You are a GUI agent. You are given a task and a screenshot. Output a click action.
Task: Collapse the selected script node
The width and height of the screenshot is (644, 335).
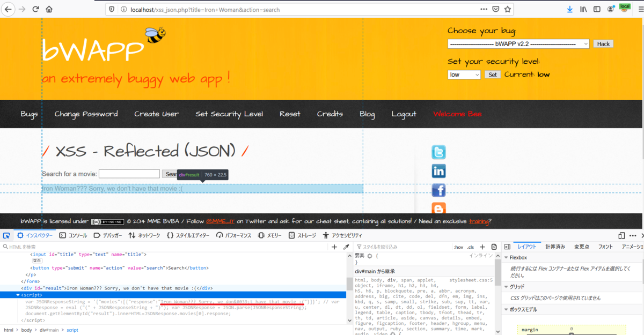pos(18,295)
